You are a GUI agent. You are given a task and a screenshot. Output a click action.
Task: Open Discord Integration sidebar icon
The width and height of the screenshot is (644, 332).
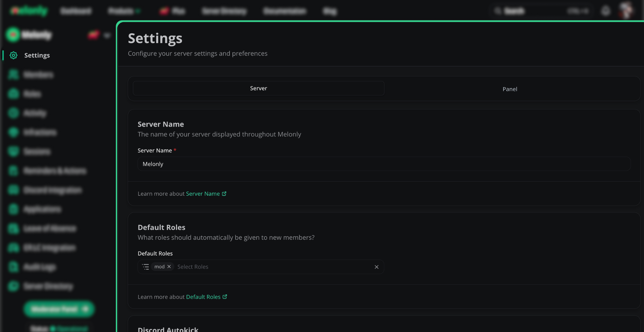pos(13,190)
